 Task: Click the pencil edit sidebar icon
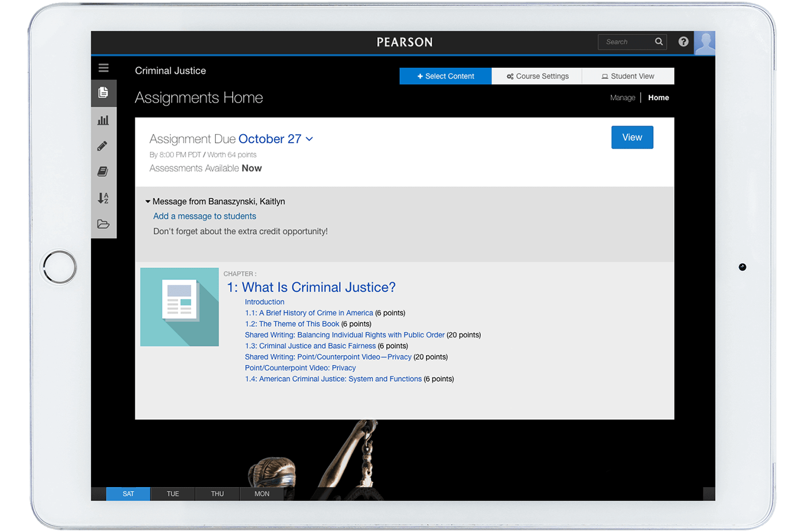pyautogui.click(x=103, y=146)
